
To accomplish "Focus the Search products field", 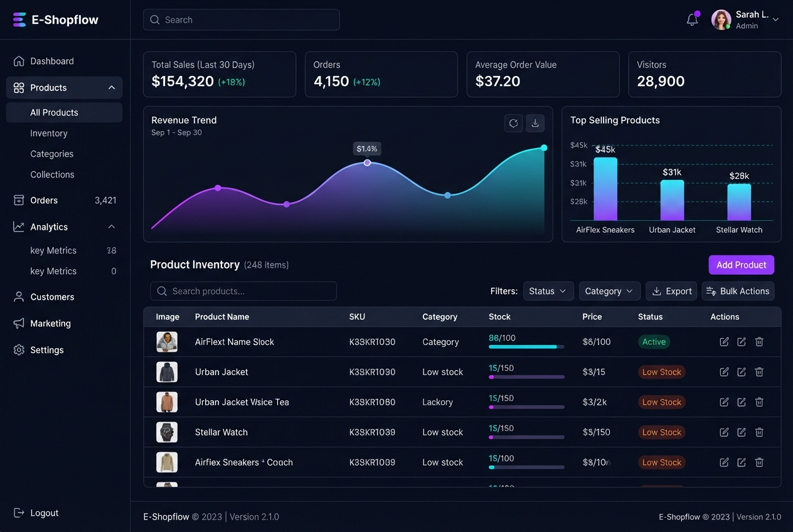I will point(243,291).
